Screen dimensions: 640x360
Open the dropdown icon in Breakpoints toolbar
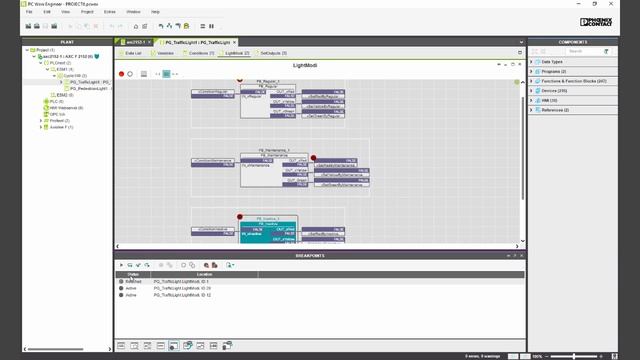click(230, 265)
